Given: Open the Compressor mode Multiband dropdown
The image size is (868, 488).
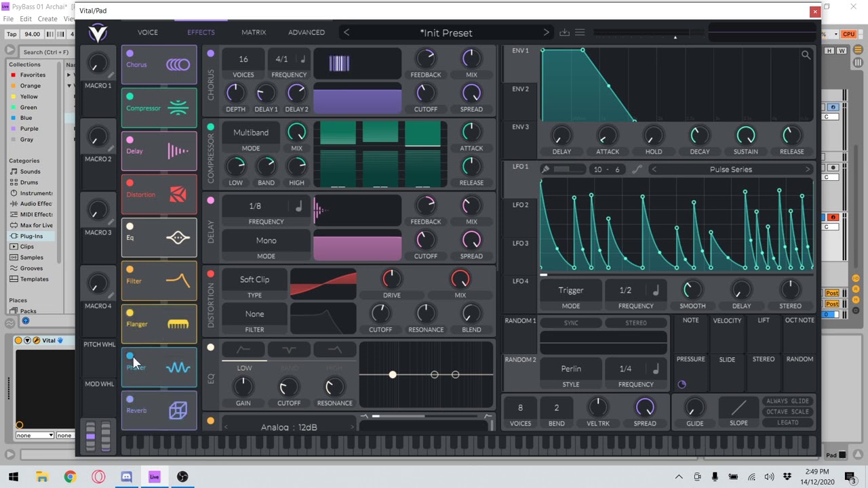Looking at the screenshot, I should click(x=251, y=133).
